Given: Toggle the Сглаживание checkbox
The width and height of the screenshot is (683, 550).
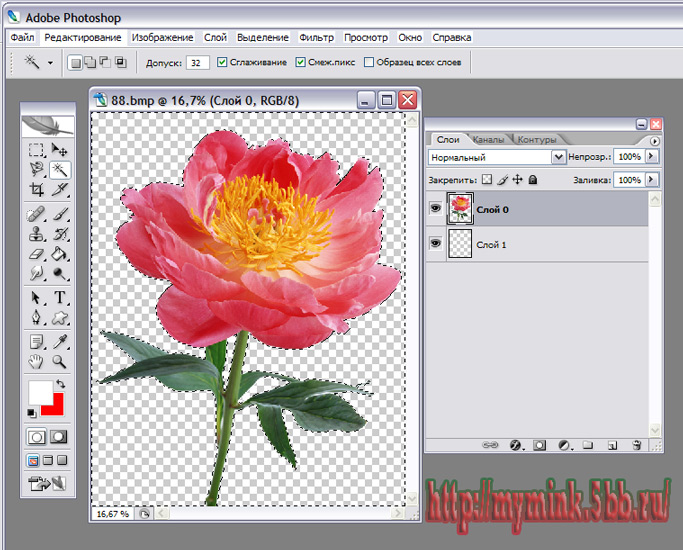Looking at the screenshot, I should [x=222, y=62].
